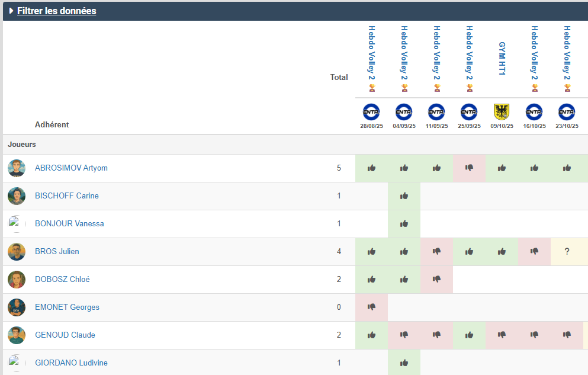Open GENOUD Claude's member page

pos(65,335)
